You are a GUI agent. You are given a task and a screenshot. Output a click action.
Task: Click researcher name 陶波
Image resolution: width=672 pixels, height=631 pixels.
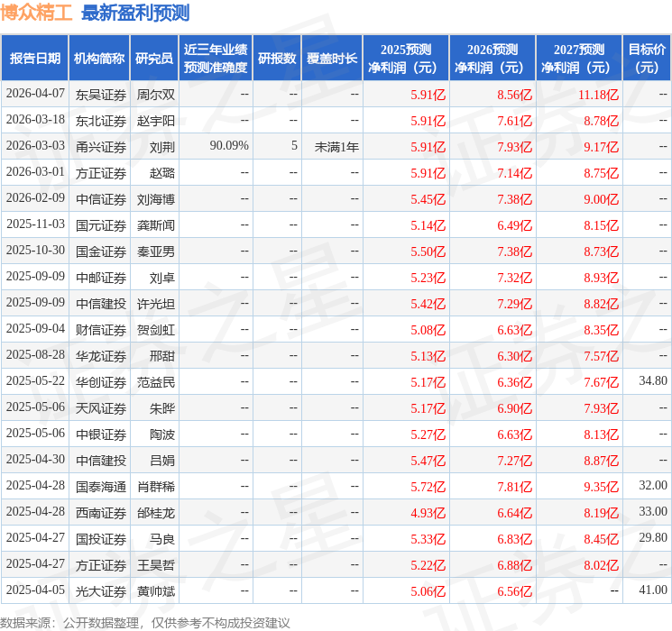pyautogui.click(x=162, y=434)
